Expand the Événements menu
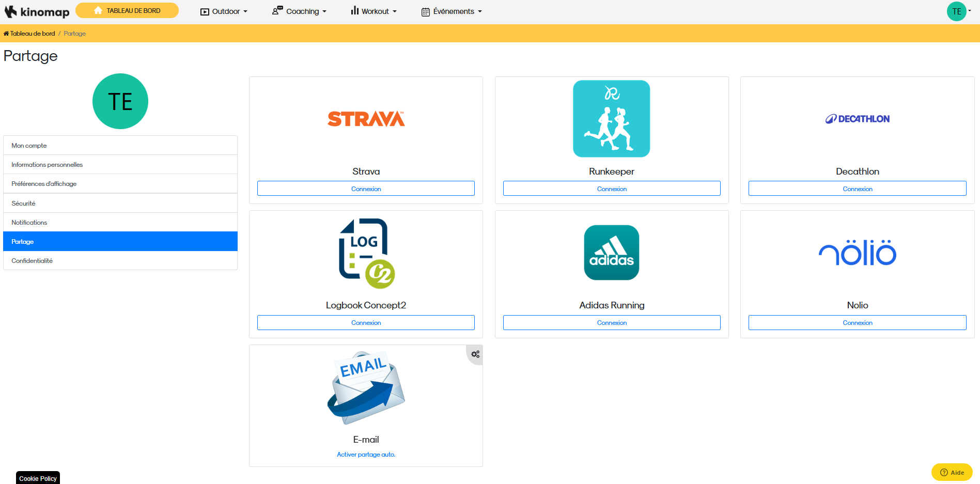This screenshot has height=484, width=980. 452,11
